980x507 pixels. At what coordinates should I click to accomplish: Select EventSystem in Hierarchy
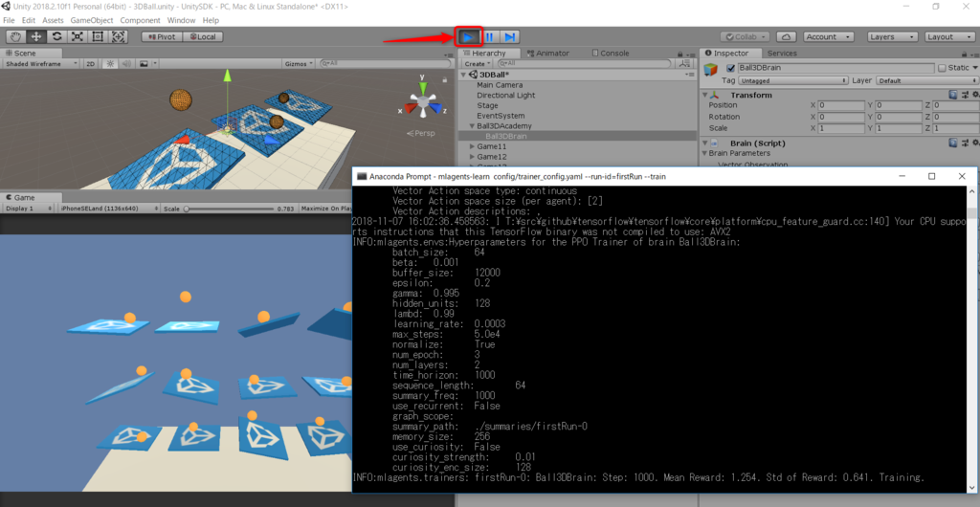[x=501, y=116]
